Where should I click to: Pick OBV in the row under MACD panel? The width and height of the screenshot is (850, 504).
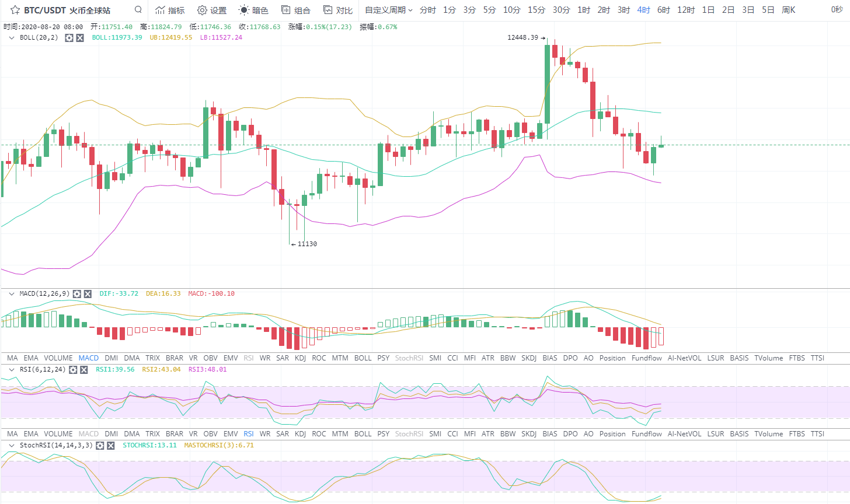click(211, 358)
